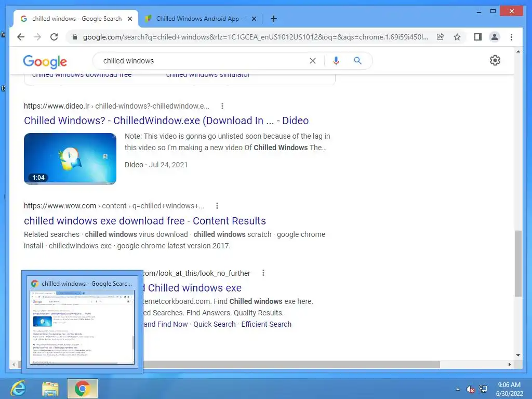Open the muted volume tray icon
Viewport: 532px width, 399px height.
pos(470,389)
